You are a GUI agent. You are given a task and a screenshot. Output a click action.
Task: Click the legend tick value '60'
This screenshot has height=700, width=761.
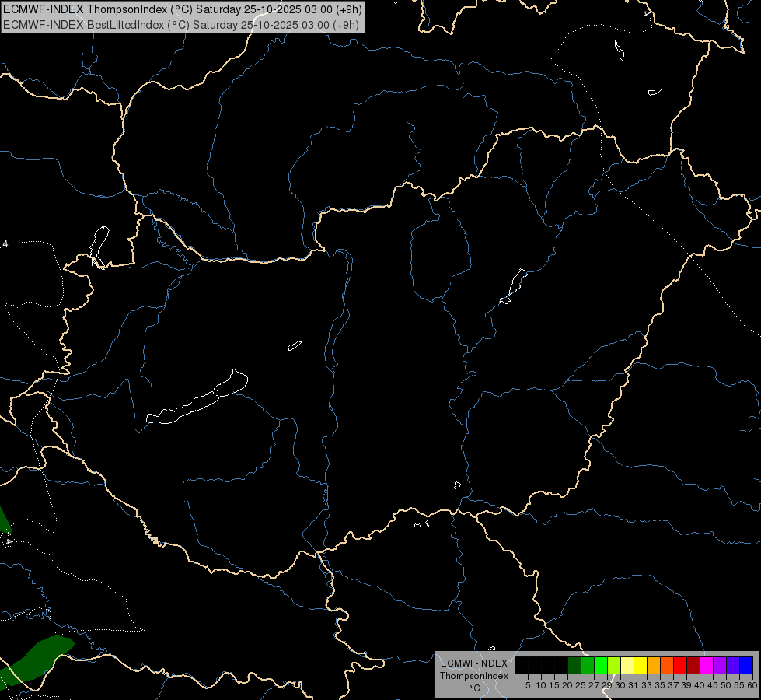pyautogui.click(x=752, y=685)
